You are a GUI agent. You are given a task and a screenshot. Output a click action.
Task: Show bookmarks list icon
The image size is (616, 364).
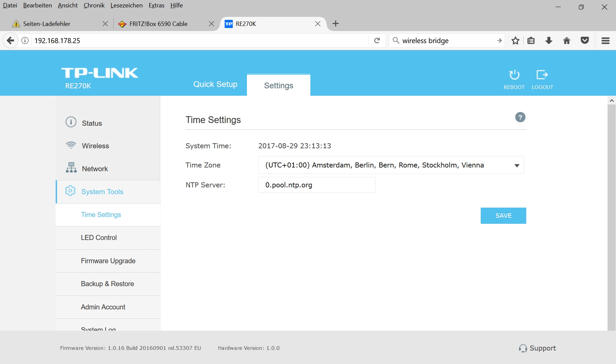531,41
